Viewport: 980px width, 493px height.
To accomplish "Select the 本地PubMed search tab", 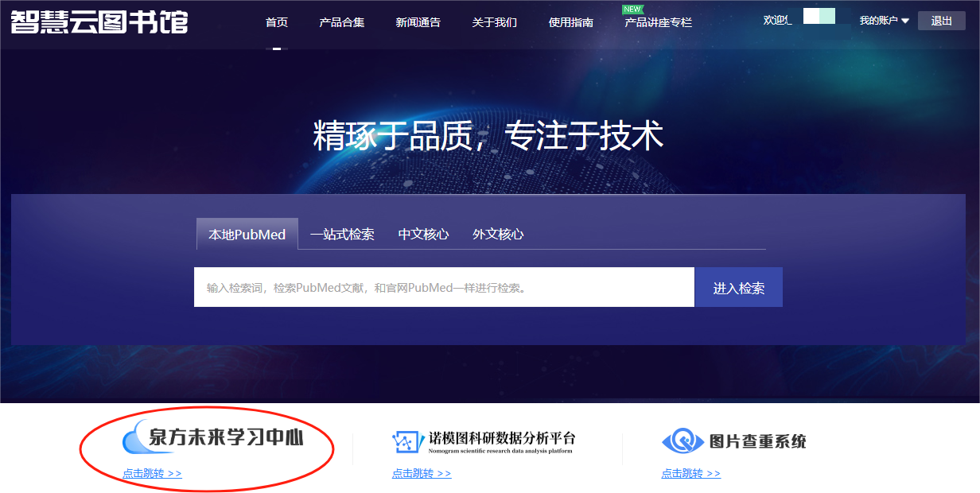I will 247,235.
